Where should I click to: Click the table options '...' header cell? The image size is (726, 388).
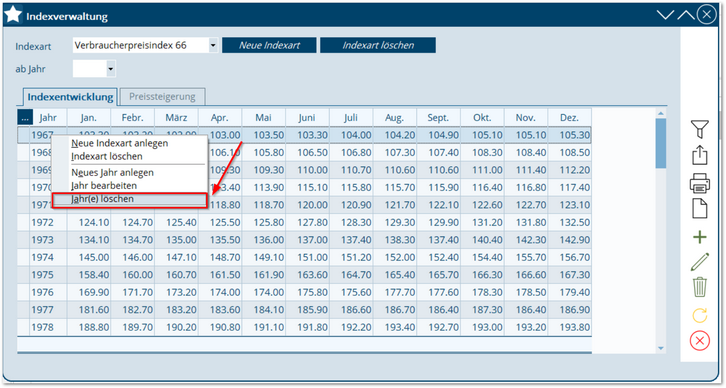tap(25, 118)
